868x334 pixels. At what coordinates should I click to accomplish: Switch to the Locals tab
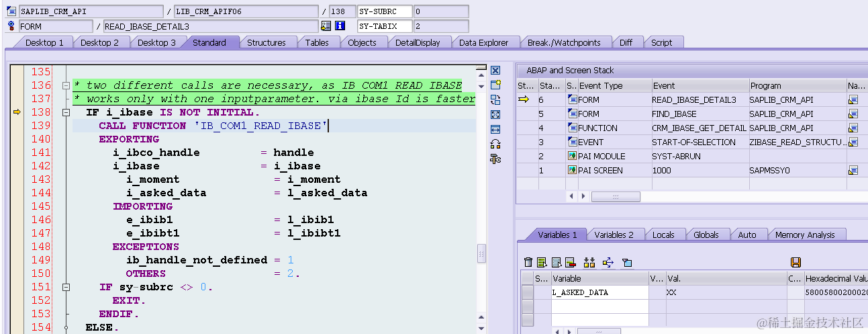(664, 235)
